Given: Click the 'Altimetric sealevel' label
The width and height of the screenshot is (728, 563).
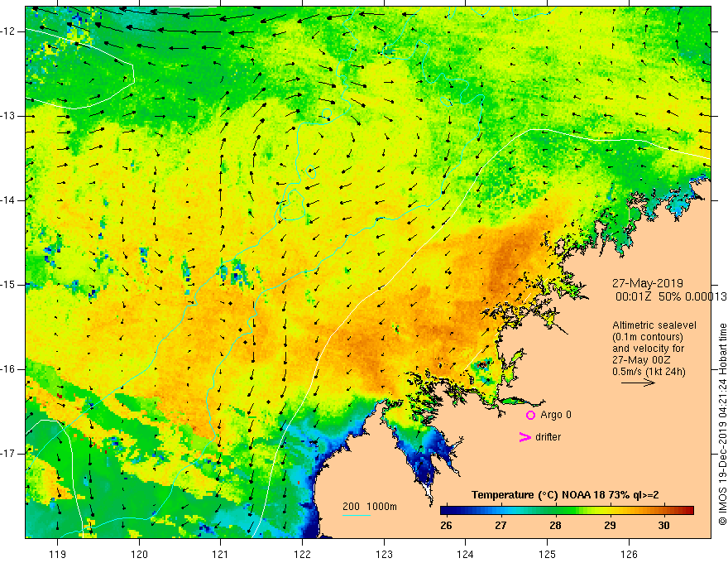Looking at the screenshot, I should tap(654, 325).
